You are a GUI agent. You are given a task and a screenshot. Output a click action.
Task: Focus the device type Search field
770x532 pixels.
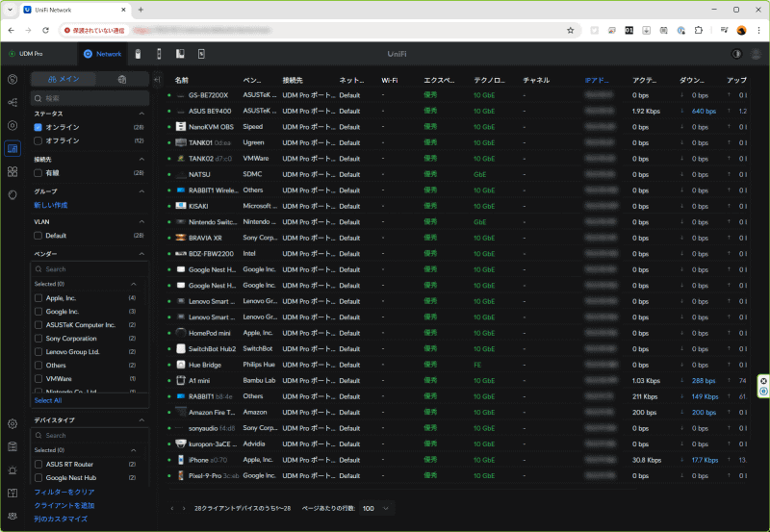[x=90, y=436]
